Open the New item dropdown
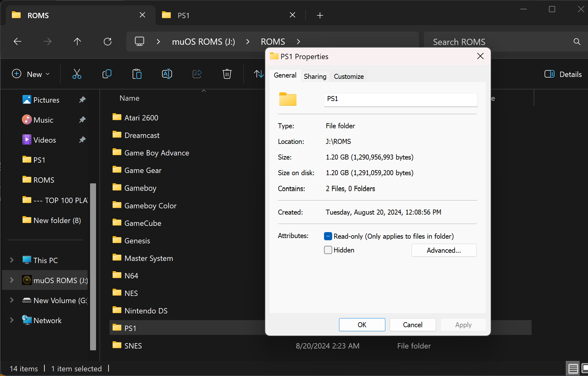Viewport: 588px width, 376px height. click(31, 74)
